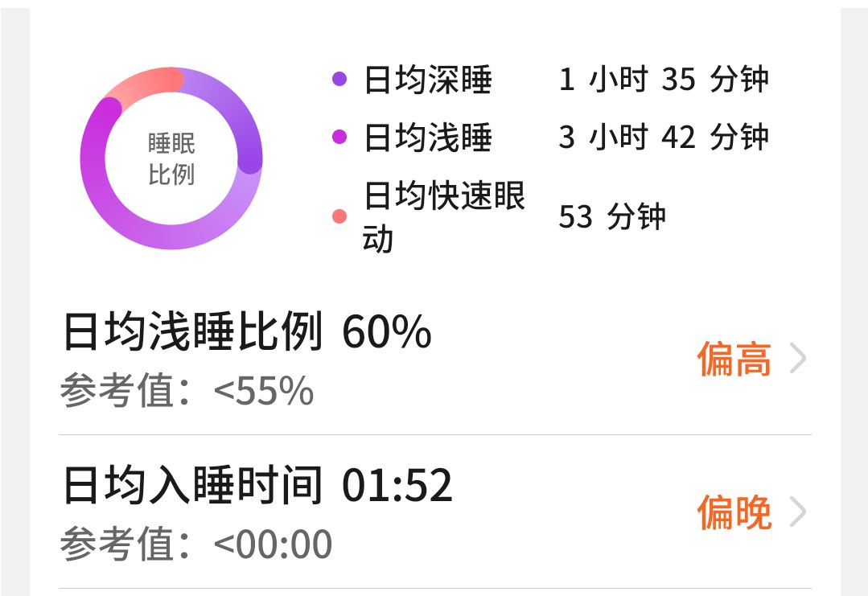Click the salmon dot beside 日均快速眼动
Viewport: 868px width, 596px height.
[x=339, y=216]
